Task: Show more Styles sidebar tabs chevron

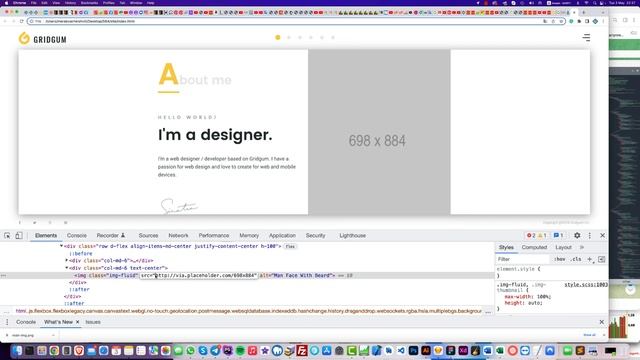Action: tap(582, 247)
